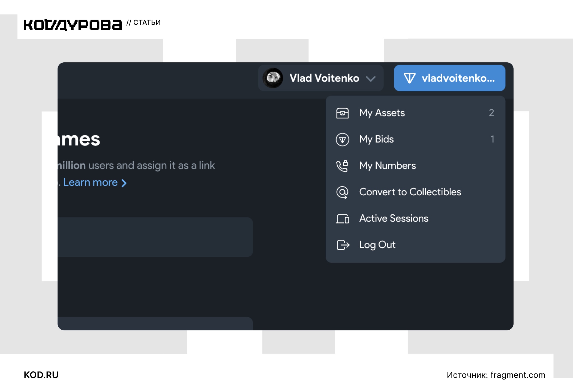Open Active Sessions
573x392 pixels.
coord(415,218)
